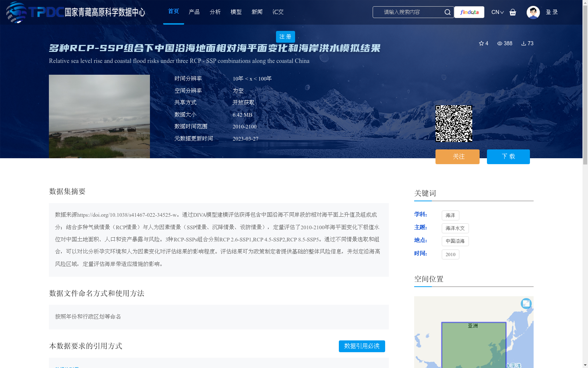The height and width of the screenshot is (368, 588).
Task: Click the download count icon
Action: coord(524,43)
